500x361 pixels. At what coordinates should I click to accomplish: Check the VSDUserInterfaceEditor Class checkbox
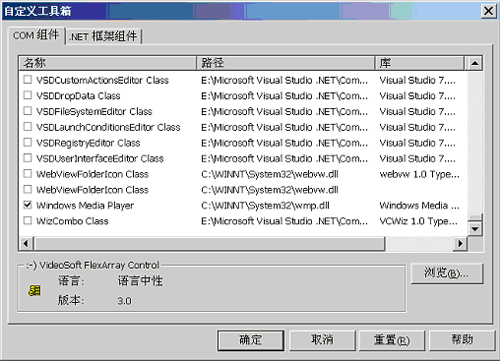tap(28, 158)
